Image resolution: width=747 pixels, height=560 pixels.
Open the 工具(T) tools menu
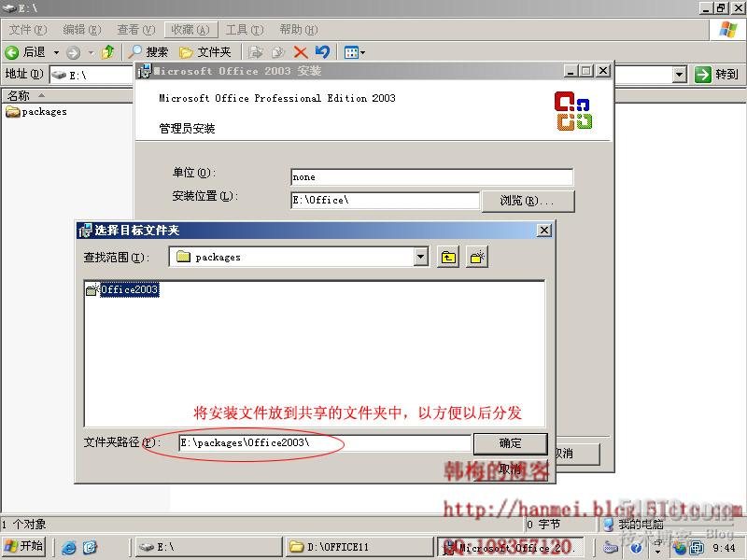245,30
